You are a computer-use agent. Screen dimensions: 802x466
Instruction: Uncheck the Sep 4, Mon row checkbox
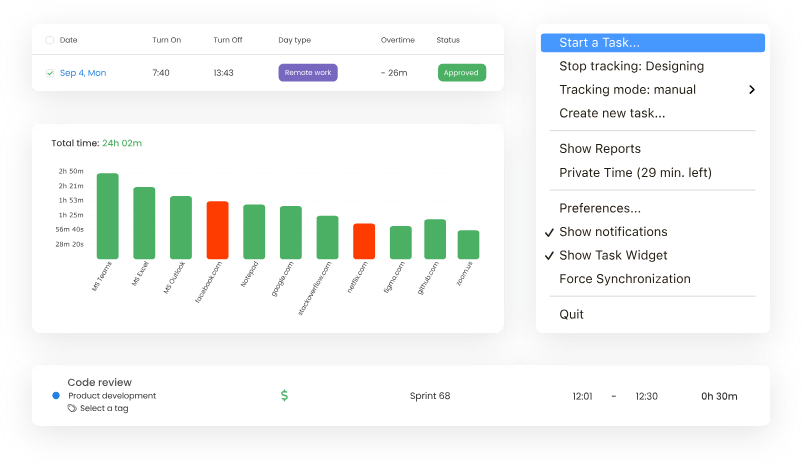50,73
